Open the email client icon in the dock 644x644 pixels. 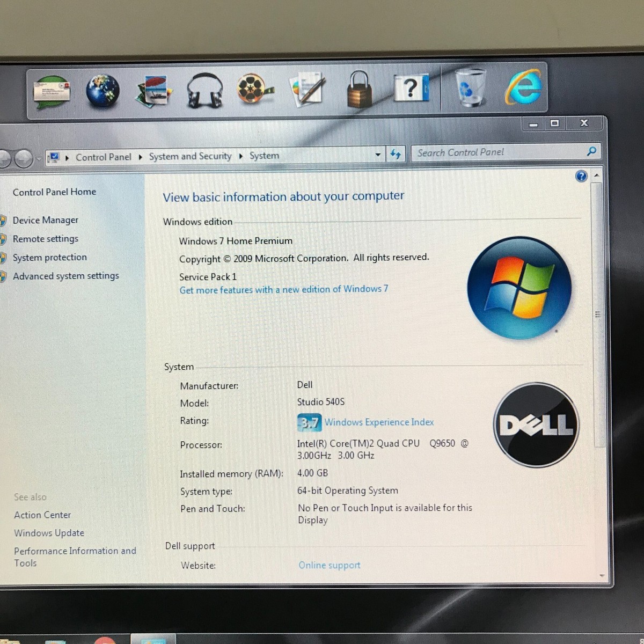tap(52, 91)
